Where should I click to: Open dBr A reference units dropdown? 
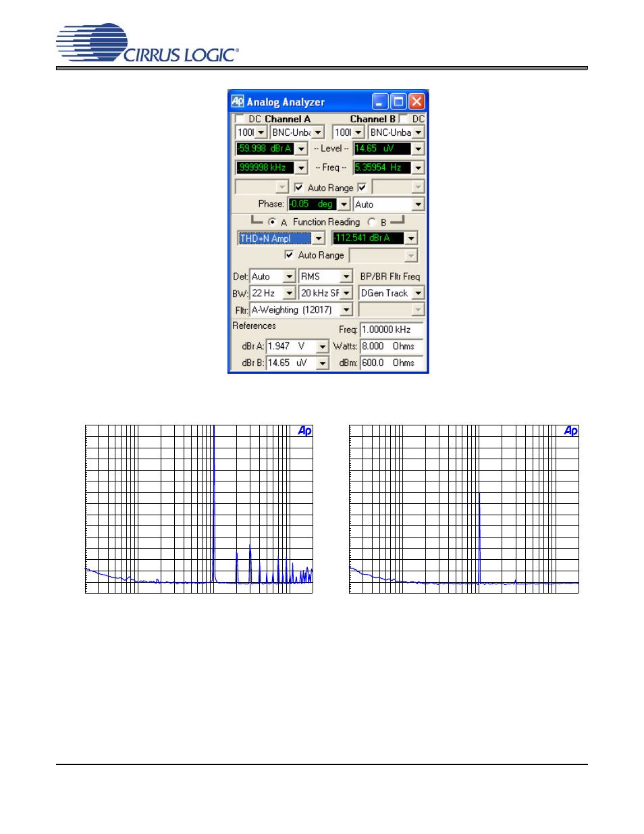click(323, 346)
